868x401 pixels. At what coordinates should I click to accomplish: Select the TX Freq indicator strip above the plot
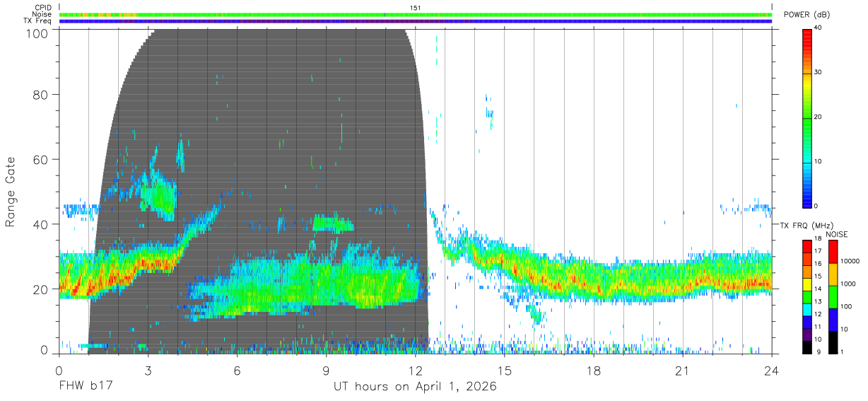(416, 21)
